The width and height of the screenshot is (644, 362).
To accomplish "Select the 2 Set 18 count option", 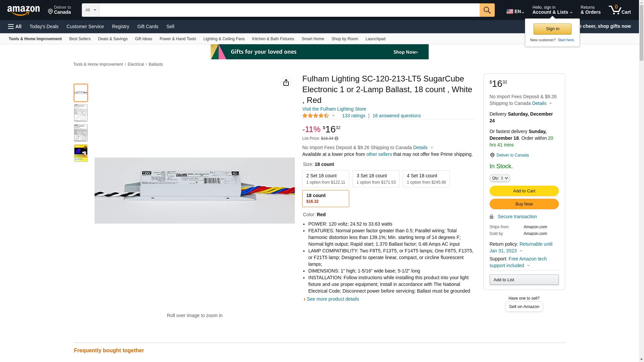I will [325, 179].
